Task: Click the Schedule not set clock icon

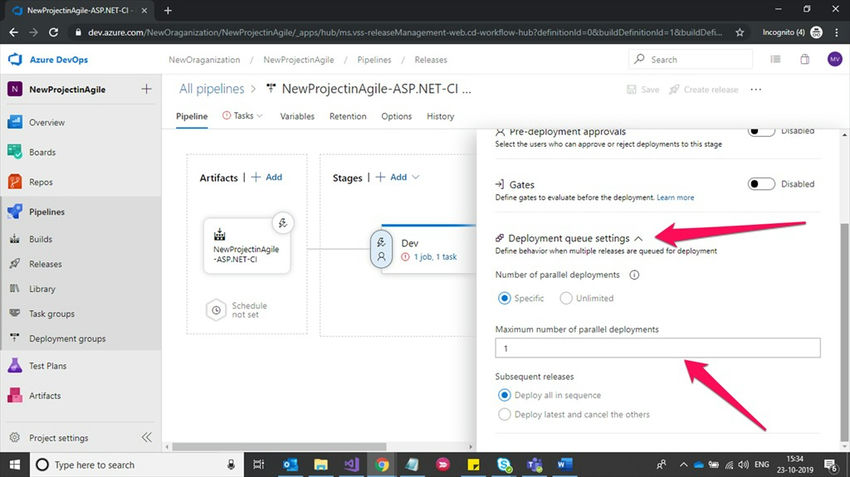Action: pyautogui.click(x=216, y=310)
